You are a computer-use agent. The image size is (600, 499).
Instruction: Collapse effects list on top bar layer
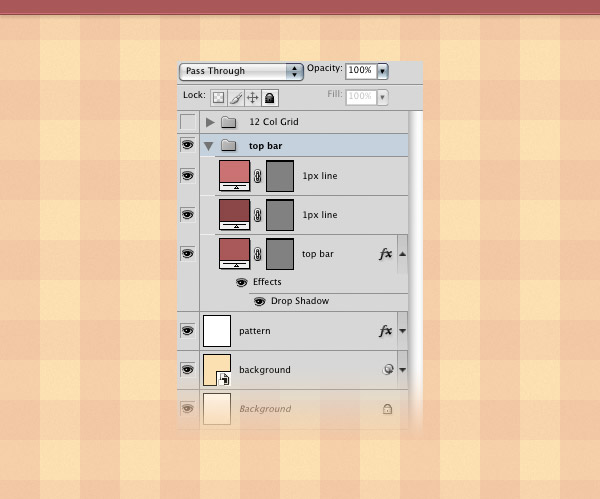403,254
